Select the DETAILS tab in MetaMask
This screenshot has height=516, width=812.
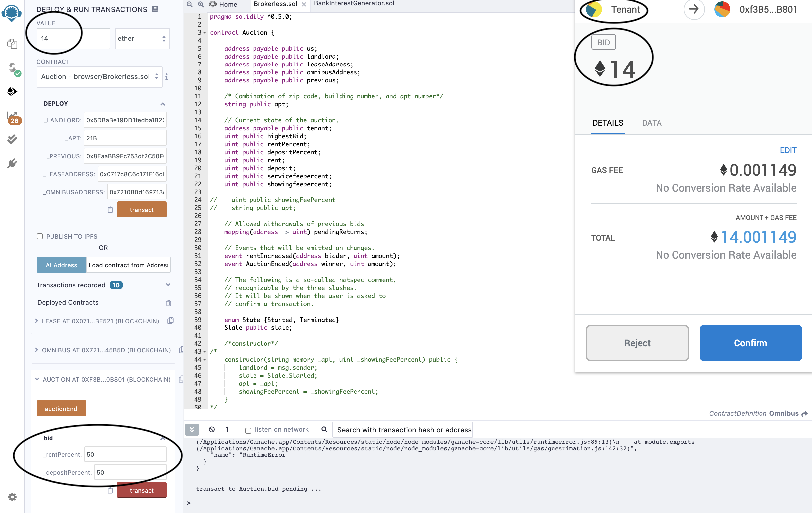coord(608,123)
